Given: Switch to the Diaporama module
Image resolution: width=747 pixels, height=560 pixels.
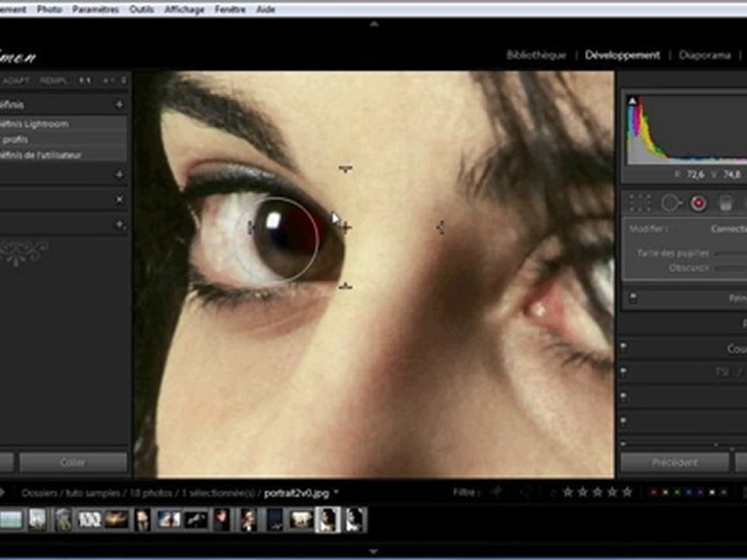Looking at the screenshot, I should (705, 55).
